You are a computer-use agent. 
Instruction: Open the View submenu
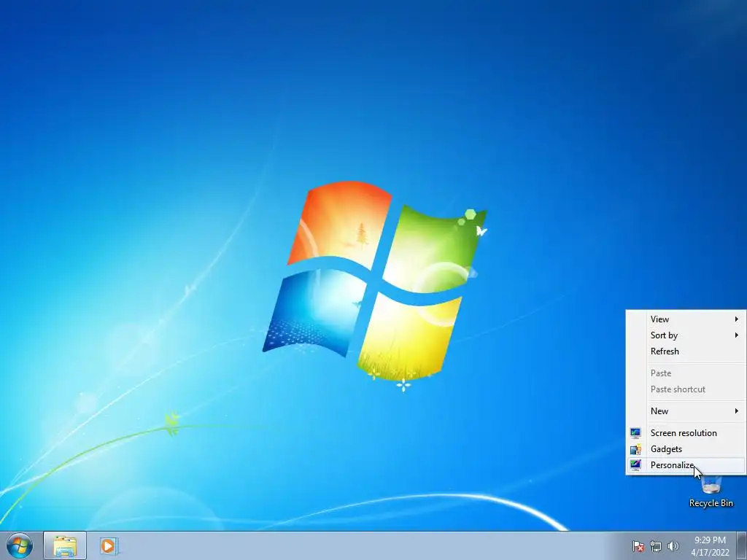(x=686, y=319)
